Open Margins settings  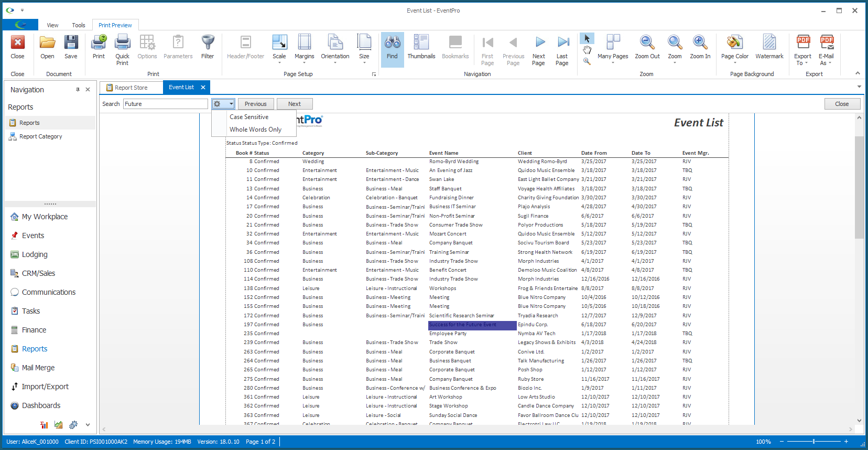304,50
